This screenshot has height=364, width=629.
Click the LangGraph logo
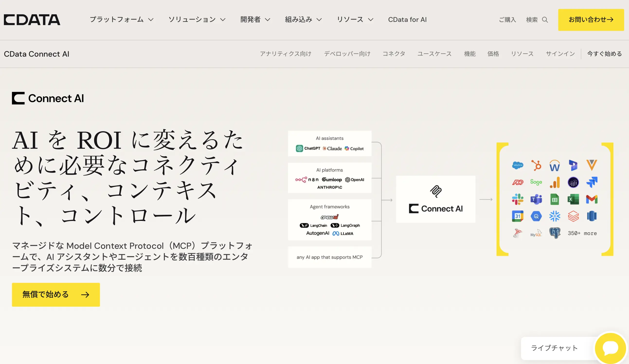(345, 225)
